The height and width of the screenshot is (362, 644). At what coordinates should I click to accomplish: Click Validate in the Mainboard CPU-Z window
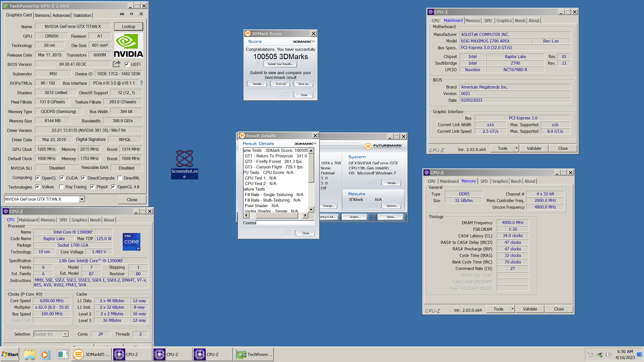tap(534, 148)
